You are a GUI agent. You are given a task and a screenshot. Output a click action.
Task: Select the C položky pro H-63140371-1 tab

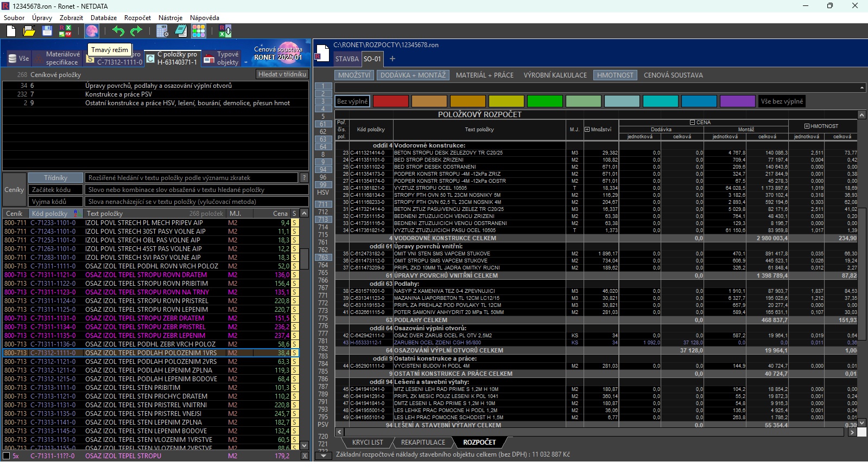click(173, 58)
